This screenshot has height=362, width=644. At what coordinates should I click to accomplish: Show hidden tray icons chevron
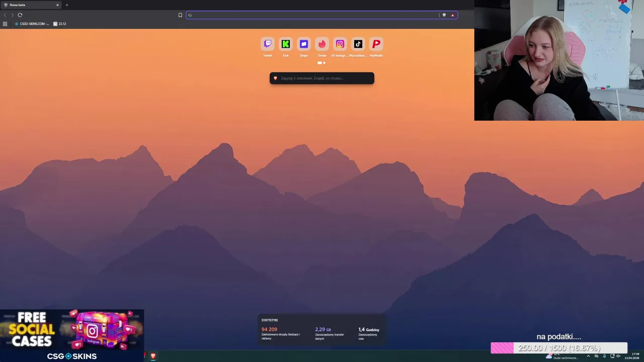[588, 356]
